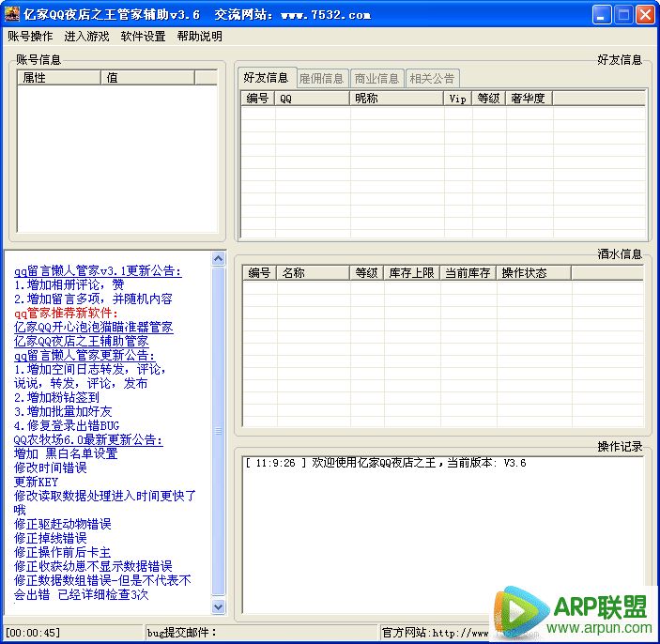The width and height of the screenshot is (660, 644).
Task: Switch to the 商业信息 tab
Action: [376, 79]
